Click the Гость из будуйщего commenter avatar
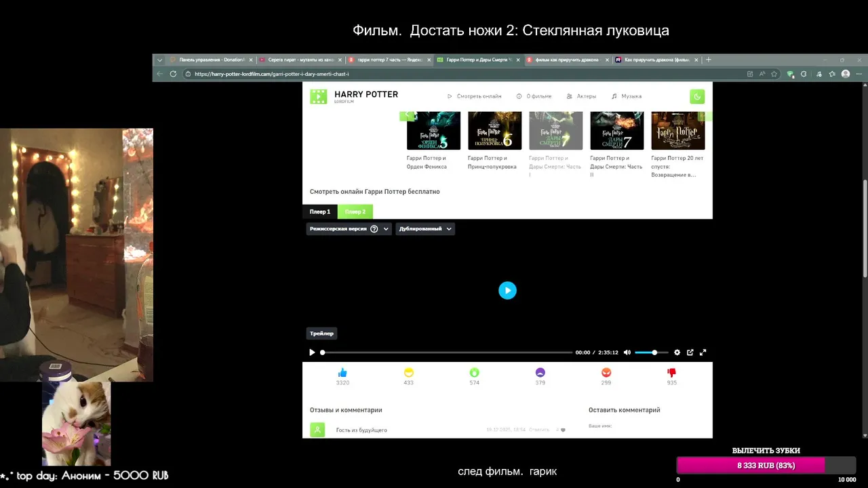 pyautogui.click(x=317, y=430)
